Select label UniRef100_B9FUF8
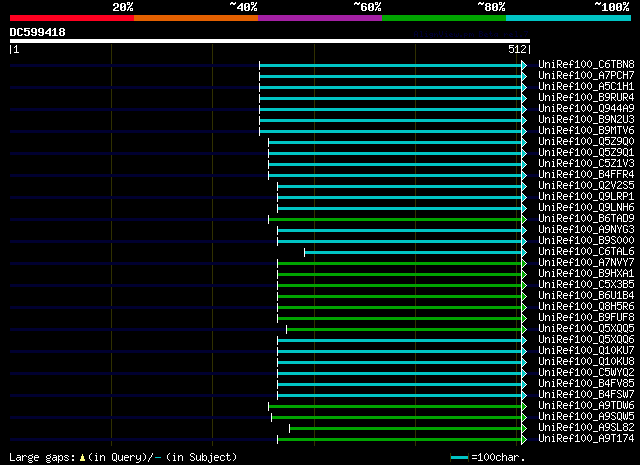 (x=586, y=318)
